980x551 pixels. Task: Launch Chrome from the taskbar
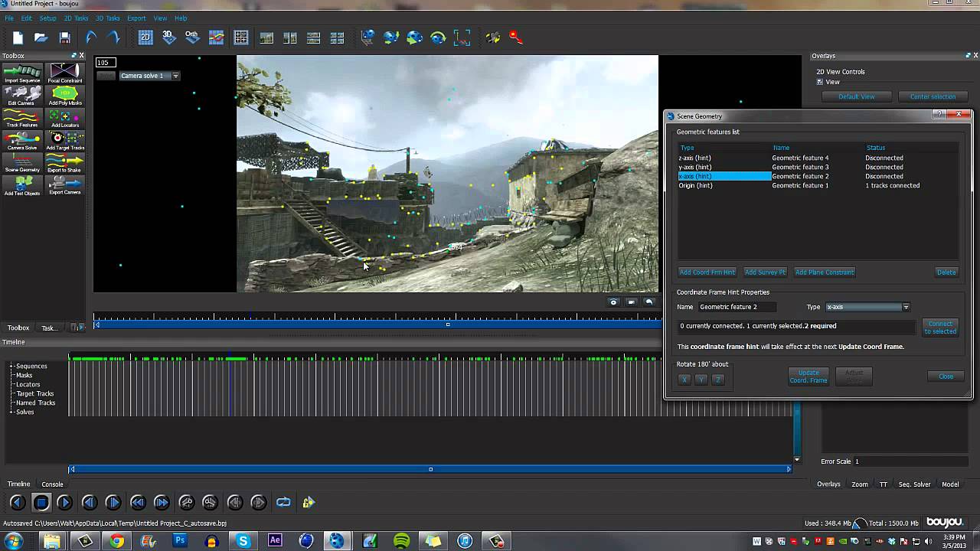click(116, 541)
